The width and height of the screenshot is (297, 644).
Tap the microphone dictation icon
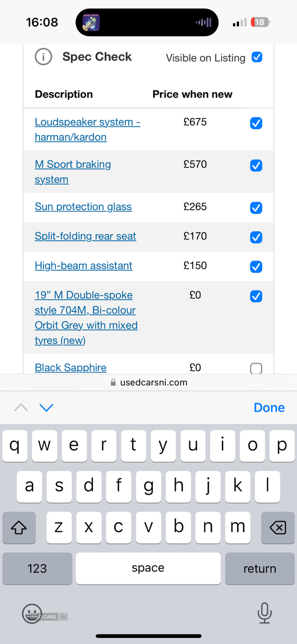coord(265,613)
